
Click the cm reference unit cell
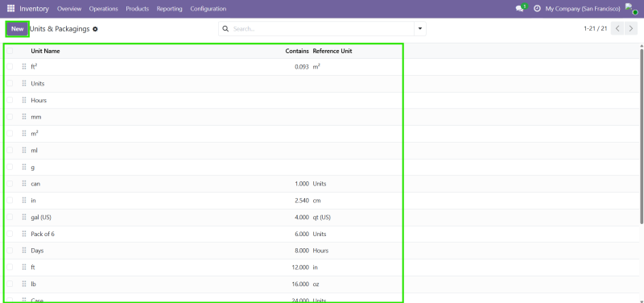(316, 201)
